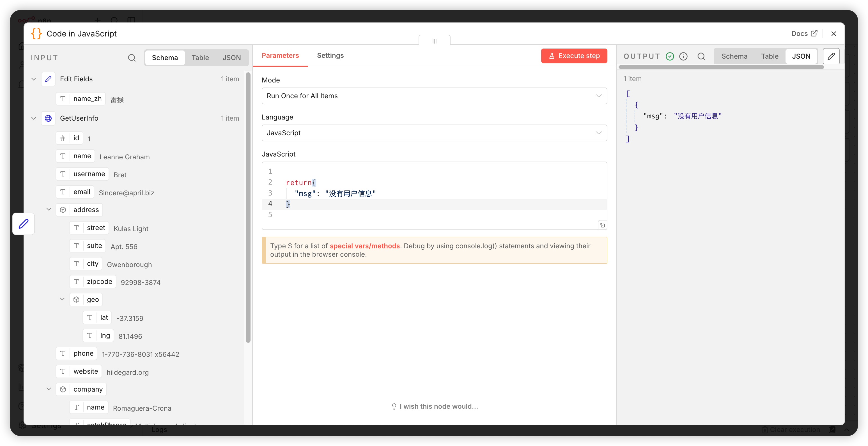
Task: Switch input view to Table
Action: pos(200,58)
